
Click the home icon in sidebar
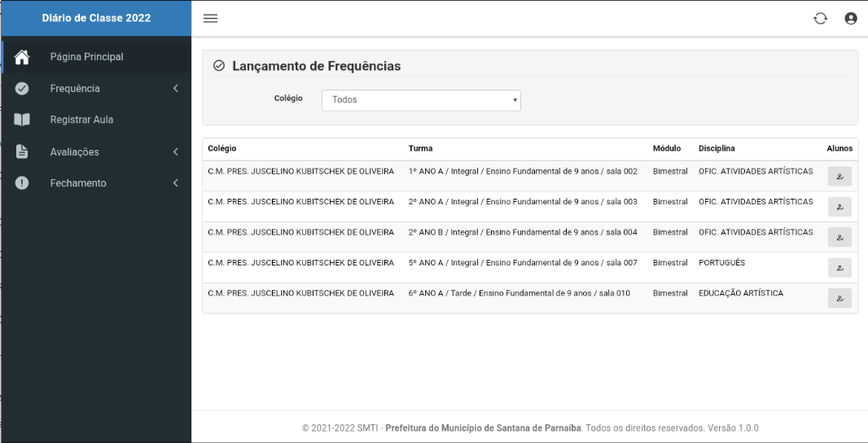[22, 56]
